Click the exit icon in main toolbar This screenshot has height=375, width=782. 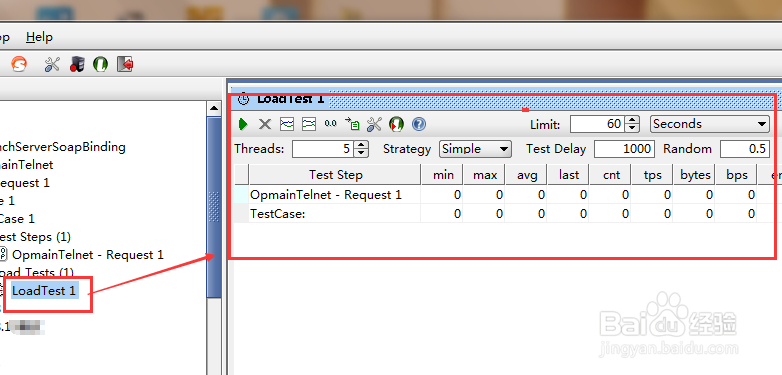click(125, 64)
